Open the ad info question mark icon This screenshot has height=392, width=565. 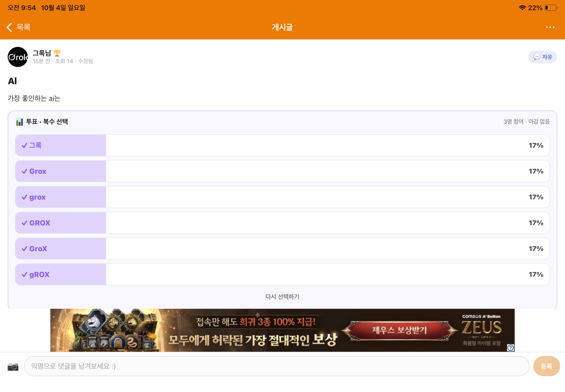(x=510, y=348)
